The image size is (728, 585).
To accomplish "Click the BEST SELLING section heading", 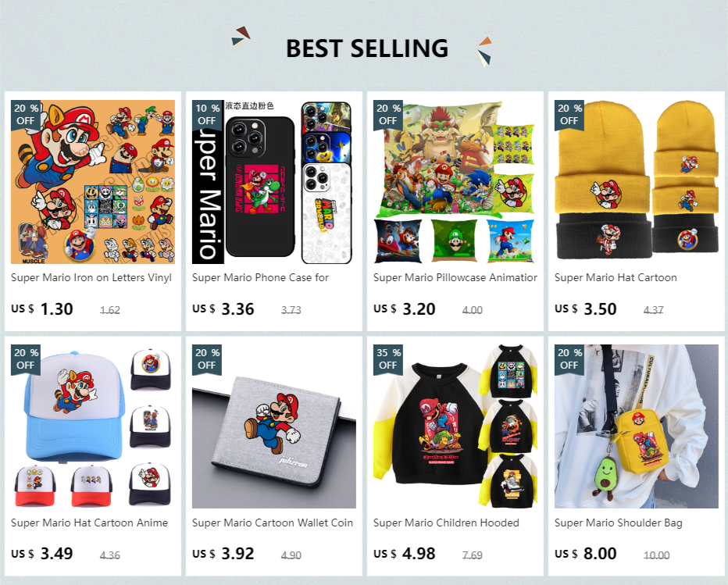I will [367, 48].
